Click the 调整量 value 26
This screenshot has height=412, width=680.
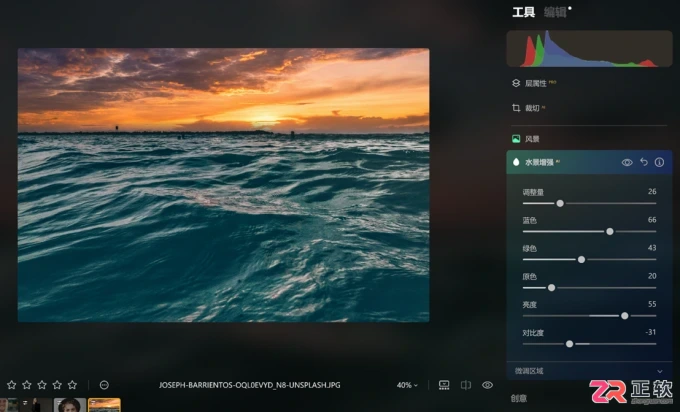coord(652,192)
